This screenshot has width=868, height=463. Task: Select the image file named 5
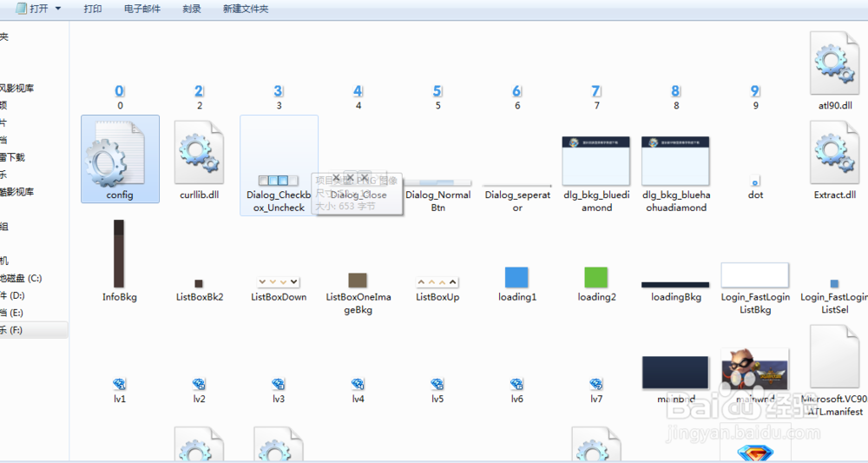coord(437,91)
